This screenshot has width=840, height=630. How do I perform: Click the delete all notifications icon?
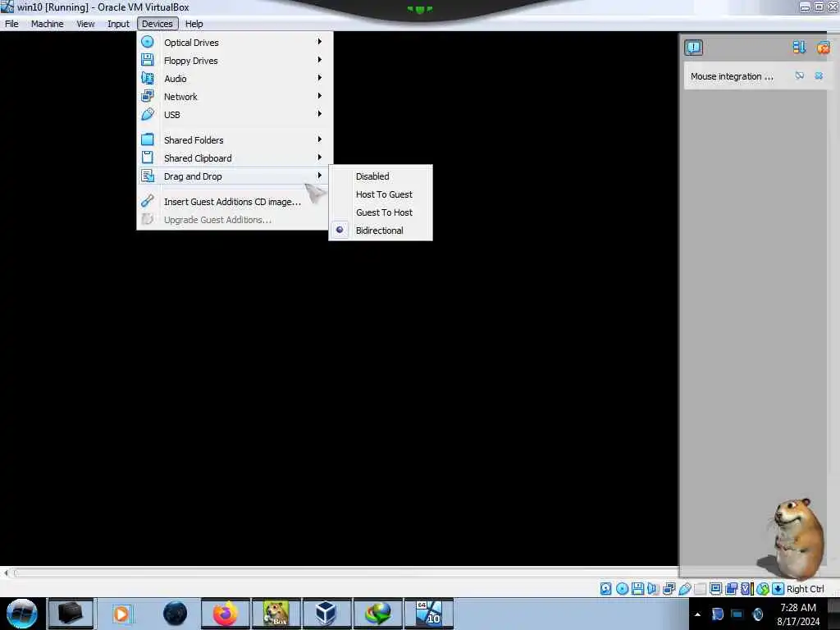(x=824, y=48)
